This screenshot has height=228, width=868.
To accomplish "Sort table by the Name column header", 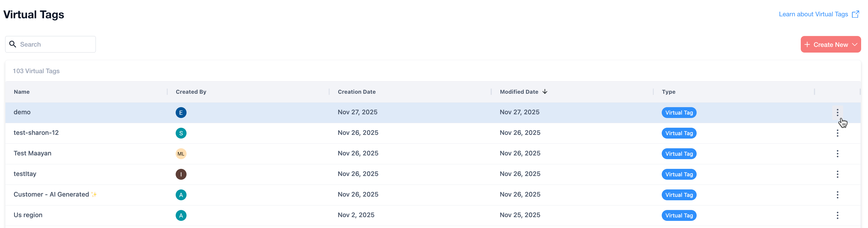I will click(21, 92).
